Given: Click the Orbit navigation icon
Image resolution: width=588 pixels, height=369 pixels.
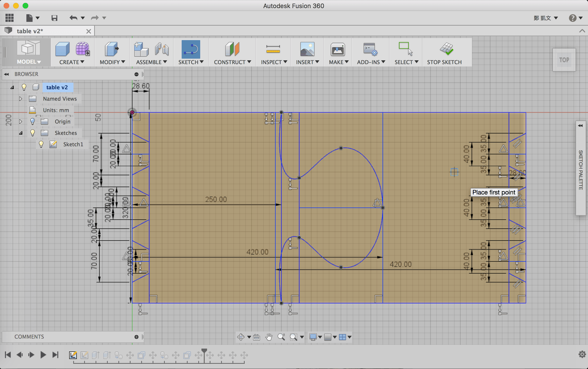Looking at the screenshot, I should point(241,337).
